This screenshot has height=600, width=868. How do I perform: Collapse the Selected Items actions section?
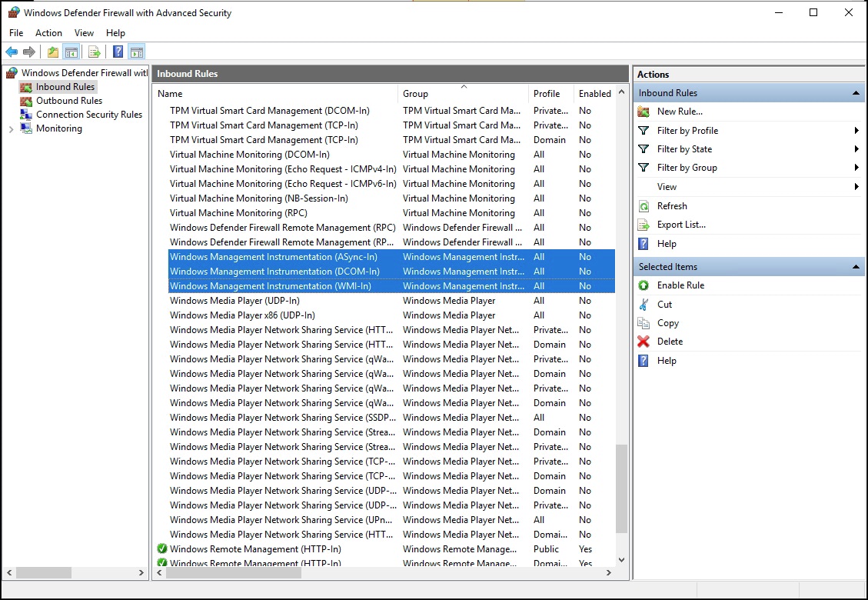pyautogui.click(x=856, y=267)
